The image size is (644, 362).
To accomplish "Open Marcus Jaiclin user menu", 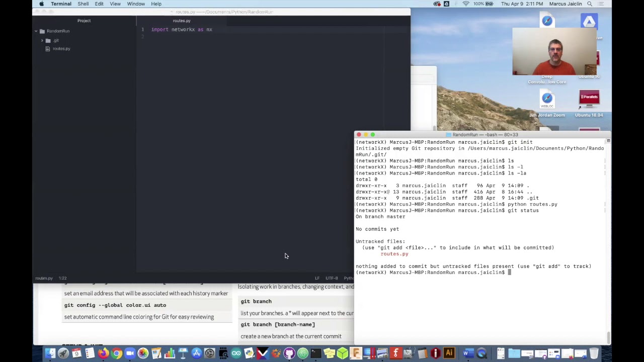I will 566,4.
